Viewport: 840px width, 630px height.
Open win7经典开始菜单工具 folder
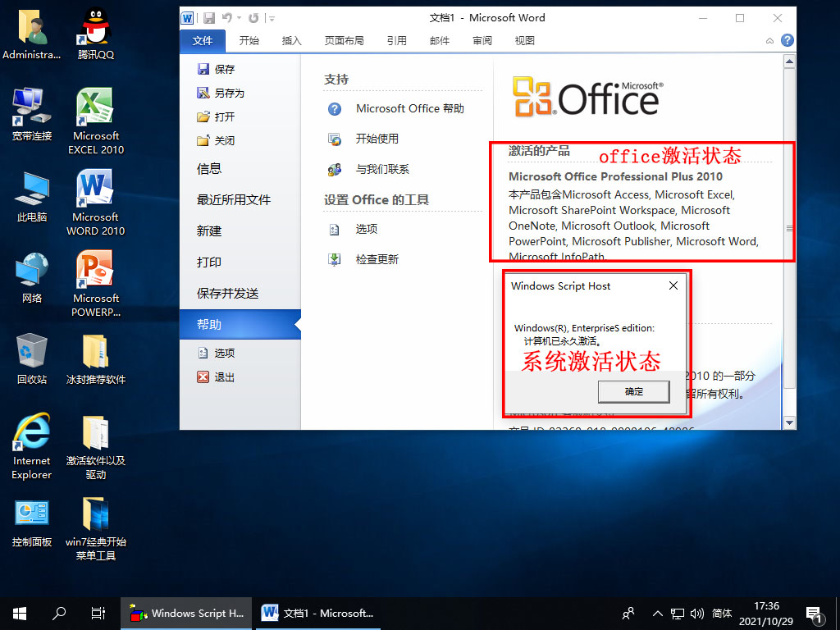coord(96,527)
